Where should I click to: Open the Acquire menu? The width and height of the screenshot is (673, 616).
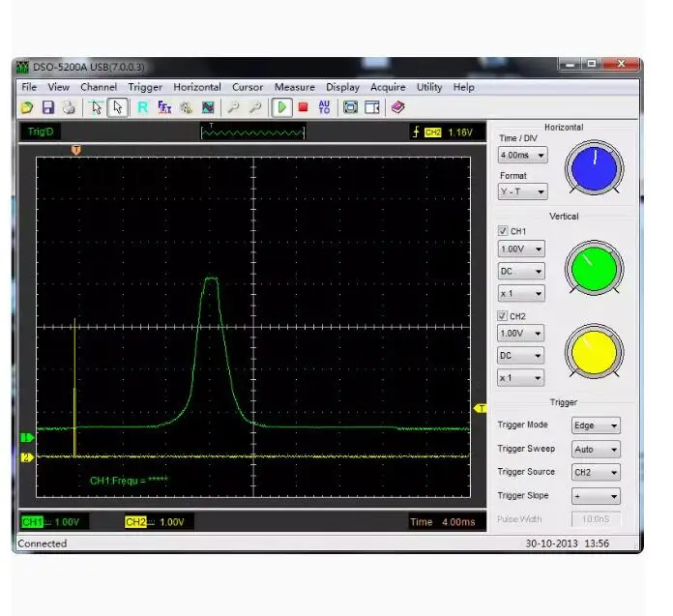[388, 87]
